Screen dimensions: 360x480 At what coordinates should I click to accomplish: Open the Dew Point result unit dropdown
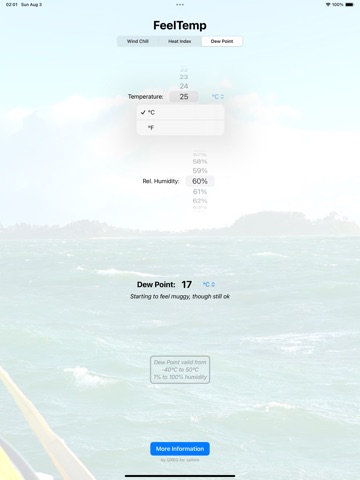(x=209, y=284)
